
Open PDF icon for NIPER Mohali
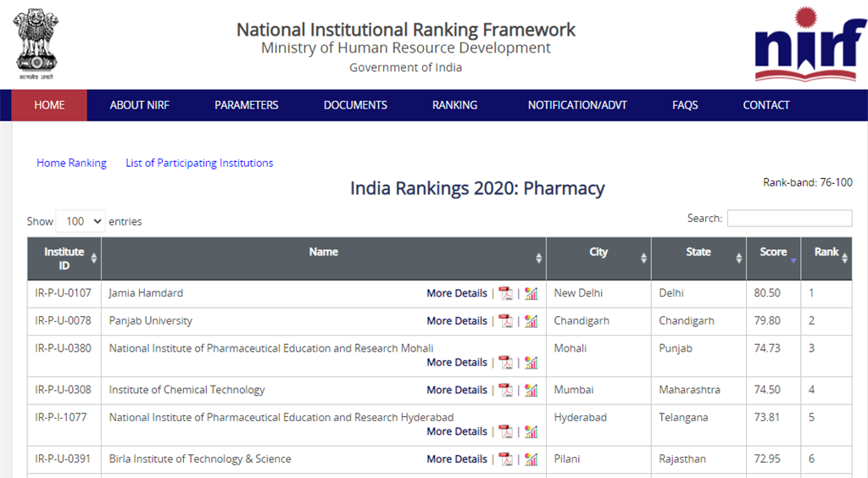tap(506, 363)
